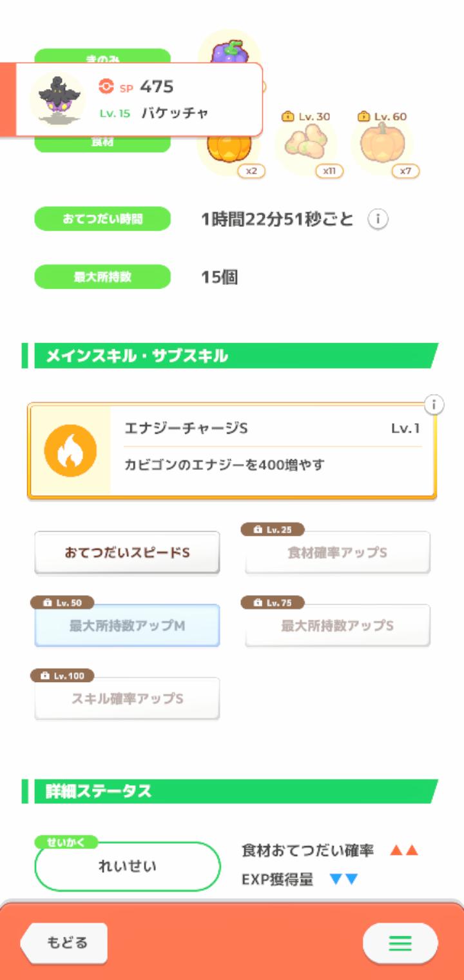Tap the エナジーチャージS main skill card
Screen dimensions: 464x980
tap(271, 451)
